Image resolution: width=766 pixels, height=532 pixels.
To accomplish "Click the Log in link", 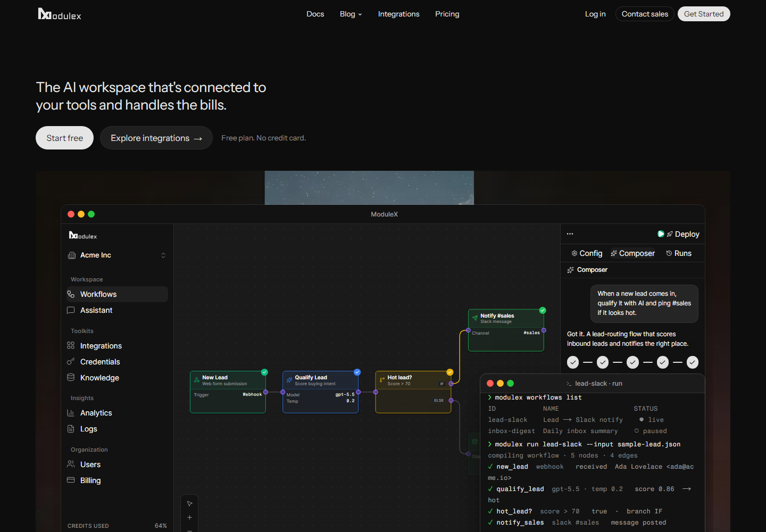I will [x=595, y=14].
